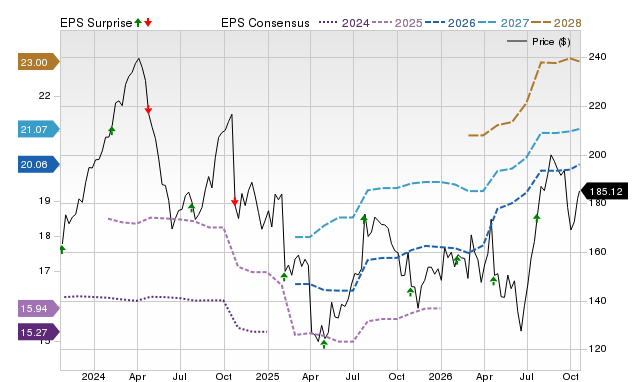
Task: Click the light blue 21.07 value tag
Action: (39, 129)
